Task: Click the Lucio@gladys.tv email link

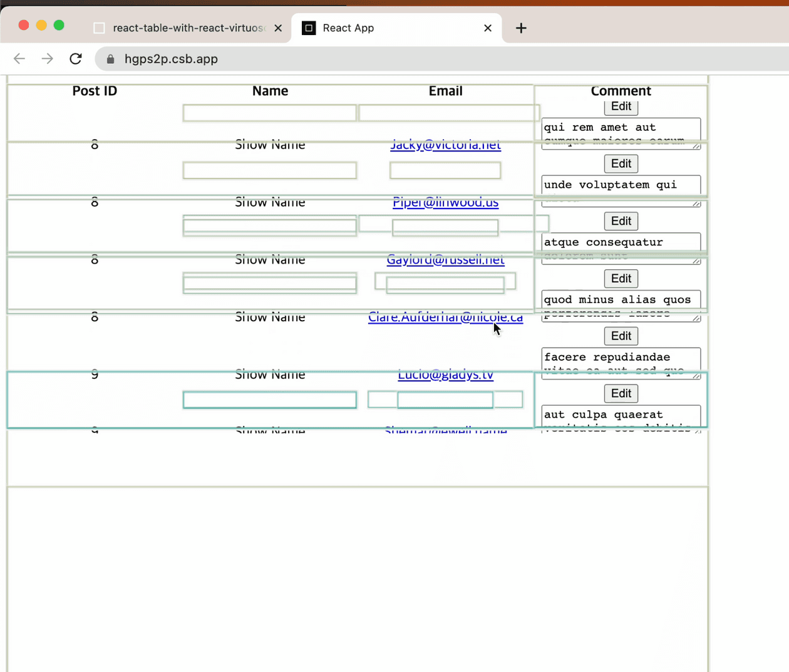Action: [445, 375]
